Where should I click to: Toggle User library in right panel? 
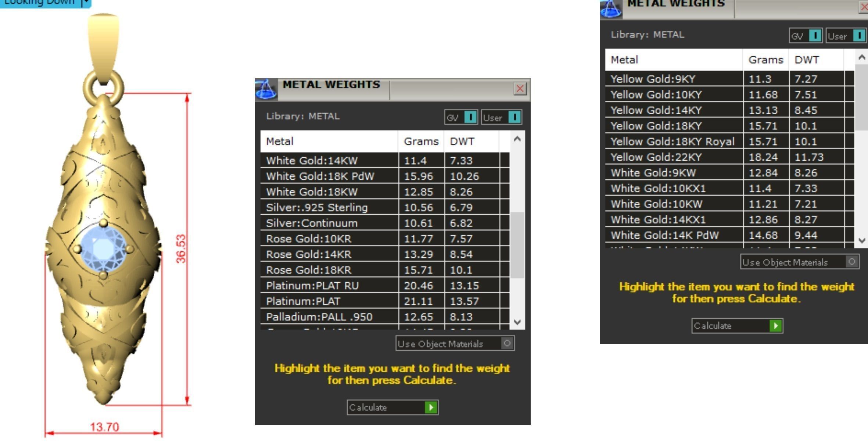[859, 36]
